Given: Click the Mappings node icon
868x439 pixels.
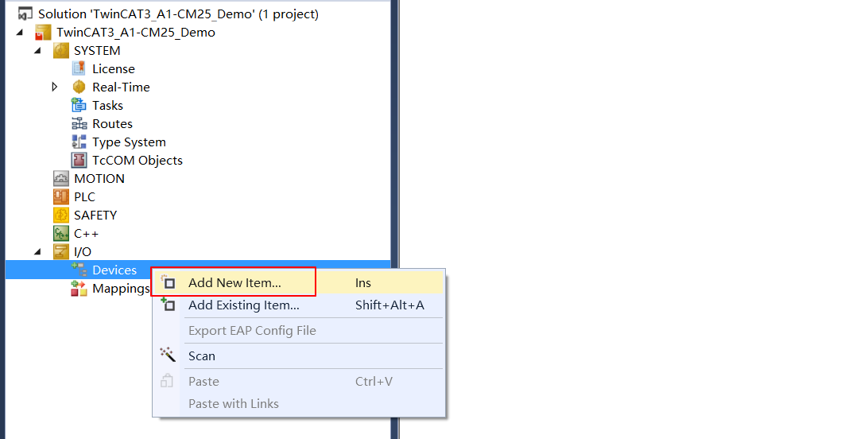Looking at the screenshot, I should click(79, 288).
